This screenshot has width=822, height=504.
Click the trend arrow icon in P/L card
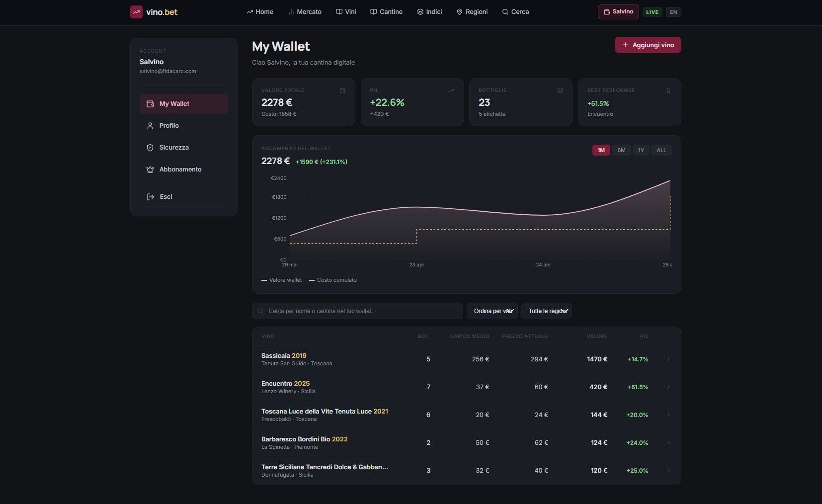coord(451,90)
